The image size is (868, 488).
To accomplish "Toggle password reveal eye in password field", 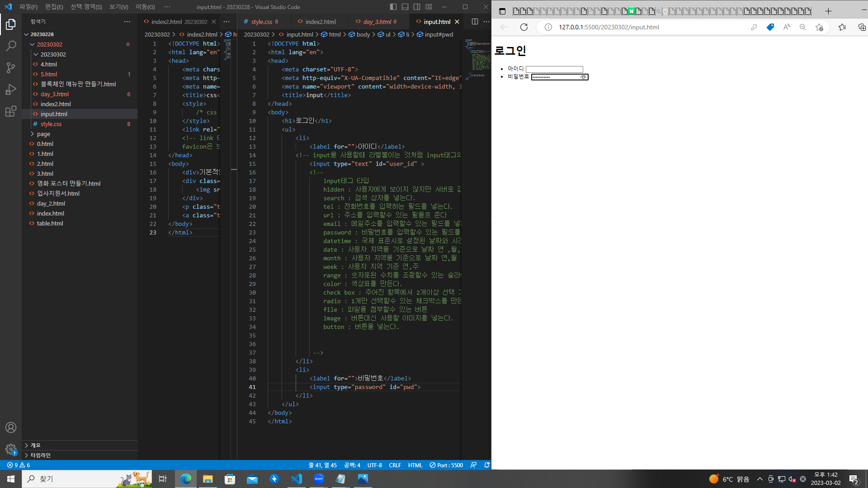I will click(x=584, y=77).
